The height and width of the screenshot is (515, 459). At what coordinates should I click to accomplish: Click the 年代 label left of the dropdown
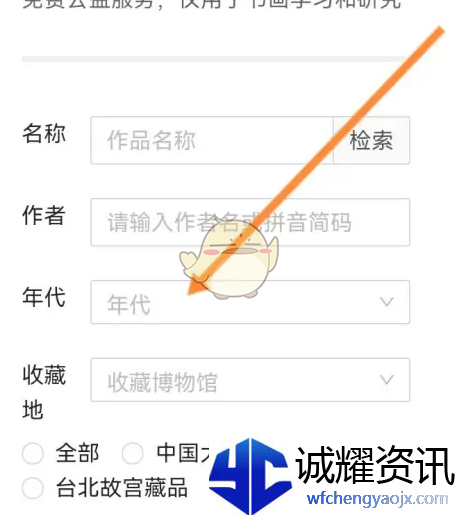(44, 297)
